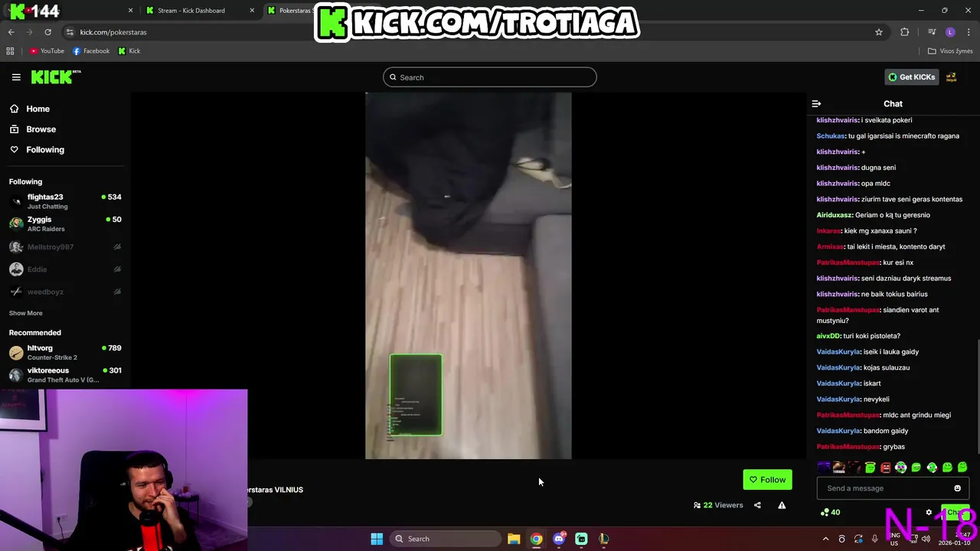The width and height of the screenshot is (980, 551).
Task: Open File Explorer from taskbar
Action: pos(514,539)
